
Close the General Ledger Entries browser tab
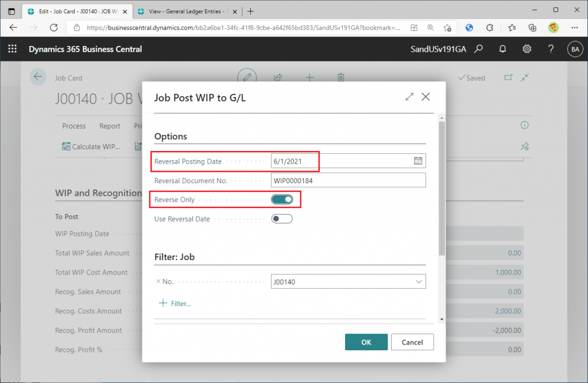pyautogui.click(x=235, y=11)
